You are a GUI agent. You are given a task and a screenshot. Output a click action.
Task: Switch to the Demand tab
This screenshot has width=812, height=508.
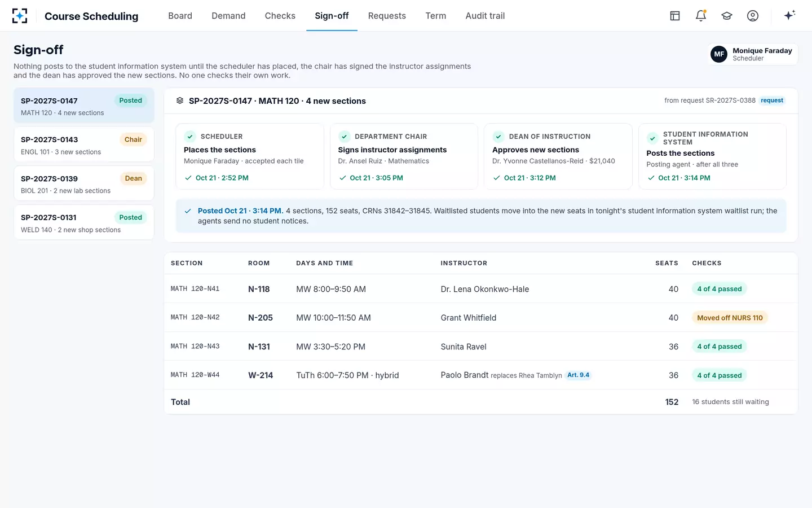pyautogui.click(x=228, y=16)
